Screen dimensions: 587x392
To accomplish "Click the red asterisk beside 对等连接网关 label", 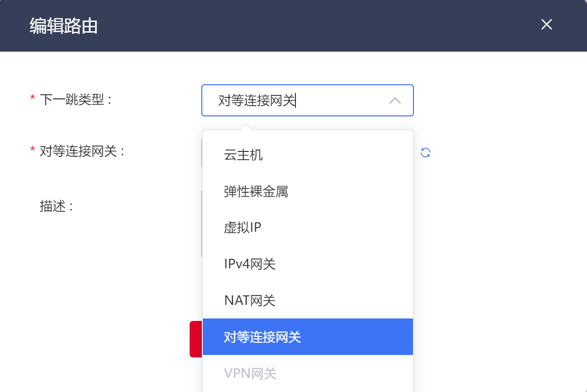I will click(33, 150).
